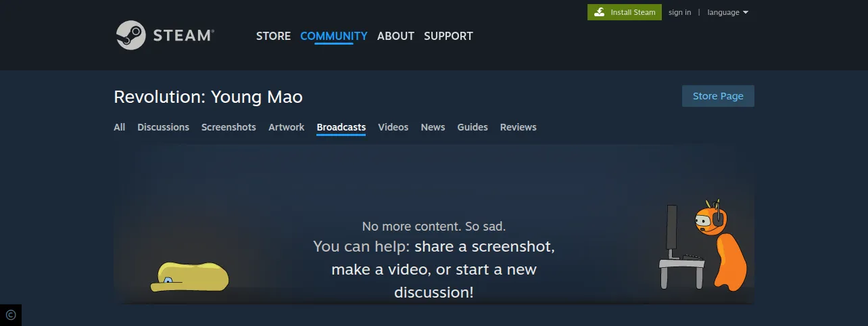Screen dimensions: 868x326
Task: Follow the share a screenshot link
Action: click(x=483, y=246)
